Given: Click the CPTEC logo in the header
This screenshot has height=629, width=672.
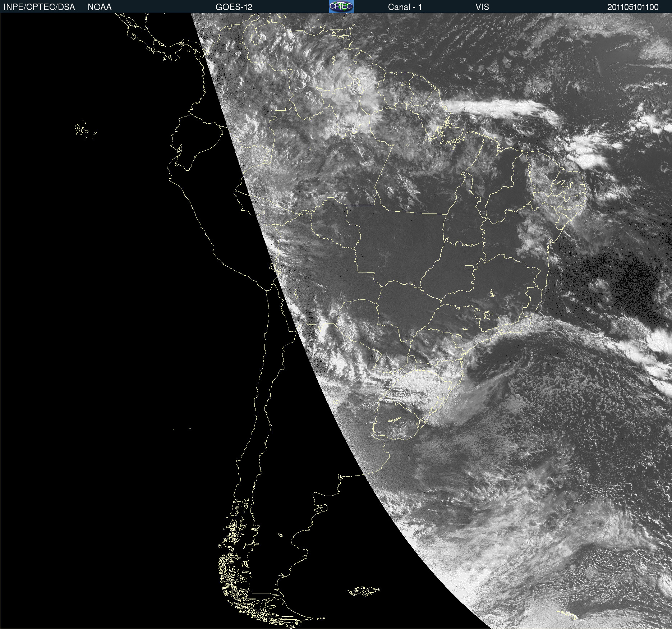Looking at the screenshot, I should [x=341, y=6].
